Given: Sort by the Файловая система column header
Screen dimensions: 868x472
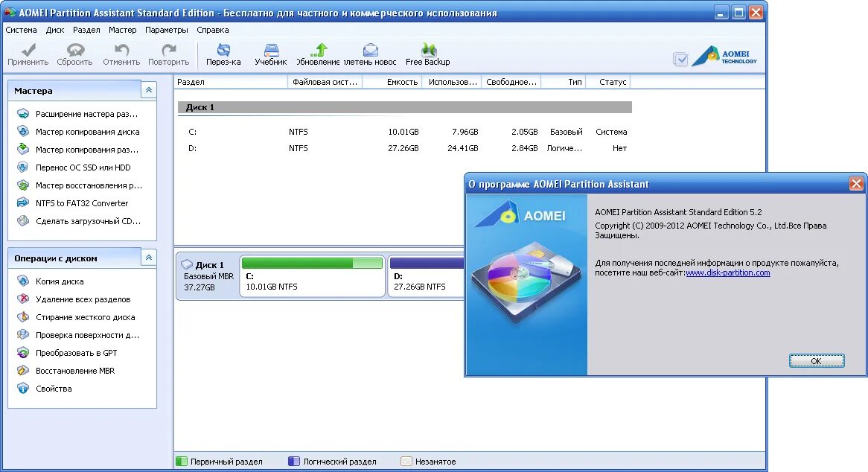Looking at the screenshot, I should coord(325,82).
